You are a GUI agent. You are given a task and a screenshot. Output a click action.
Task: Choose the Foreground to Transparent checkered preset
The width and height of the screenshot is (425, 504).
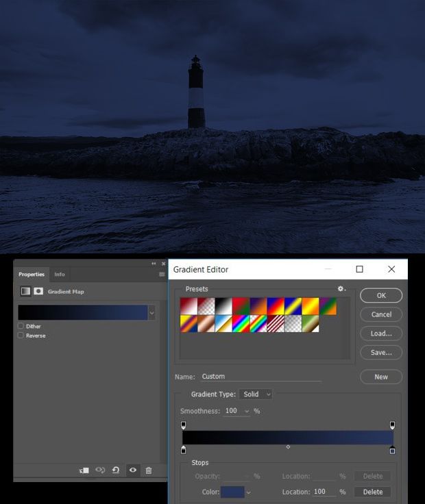[x=206, y=306]
